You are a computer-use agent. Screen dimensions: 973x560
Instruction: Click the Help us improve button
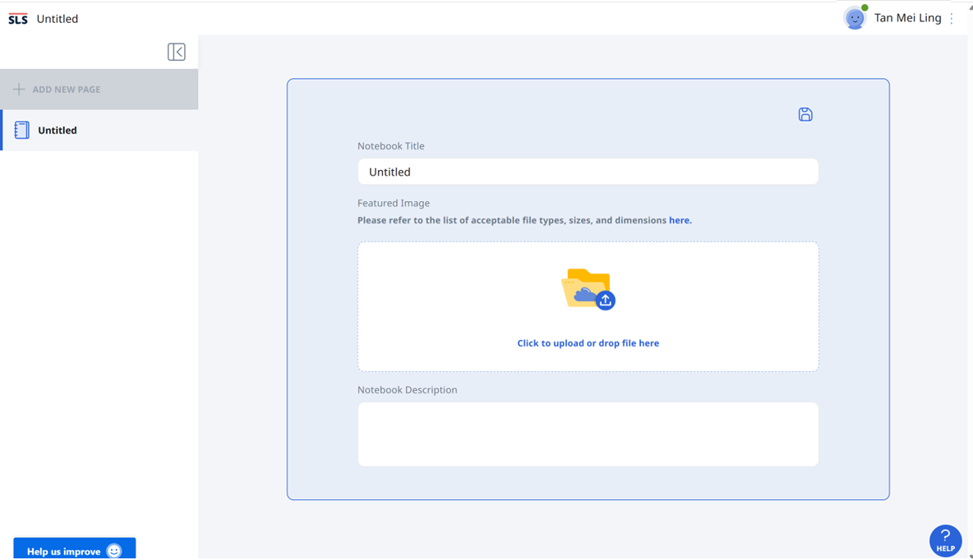(64, 551)
